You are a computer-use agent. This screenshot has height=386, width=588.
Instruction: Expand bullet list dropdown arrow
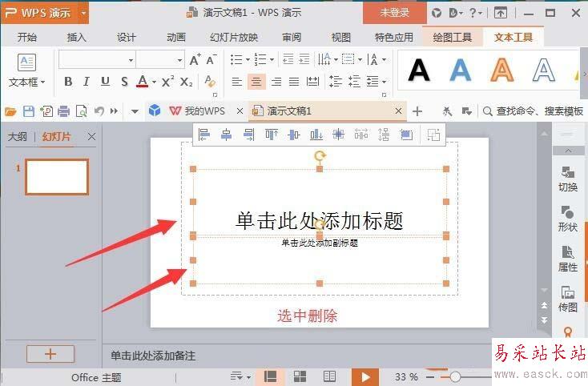(248, 59)
